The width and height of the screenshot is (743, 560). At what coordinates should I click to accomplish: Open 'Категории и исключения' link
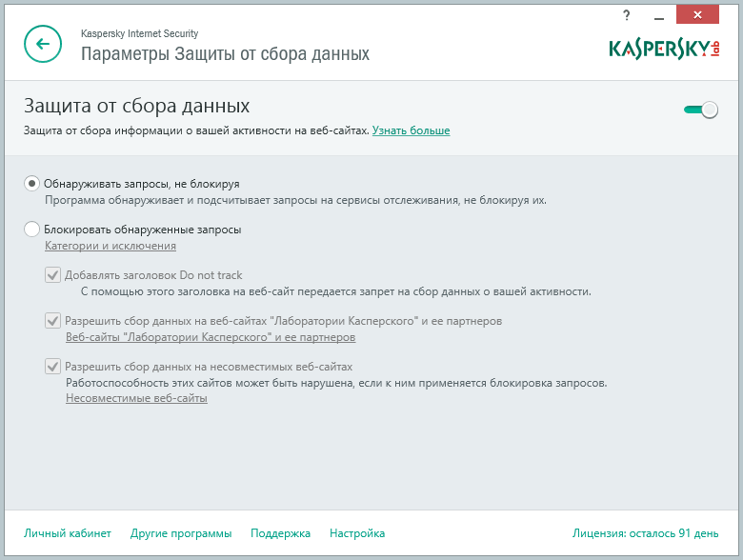pyautogui.click(x=110, y=246)
